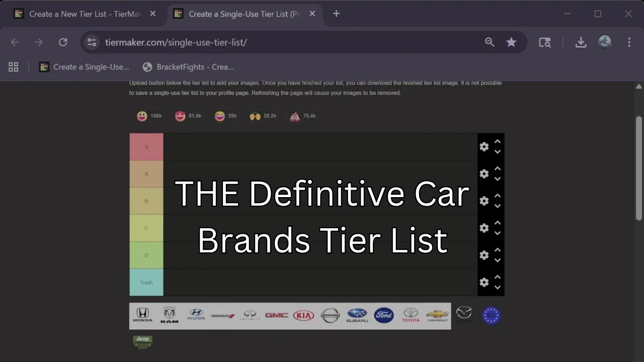This screenshot has width=644, height=362.
Task: Pick the blue EU stars logo image
Action: pos(491,315)
